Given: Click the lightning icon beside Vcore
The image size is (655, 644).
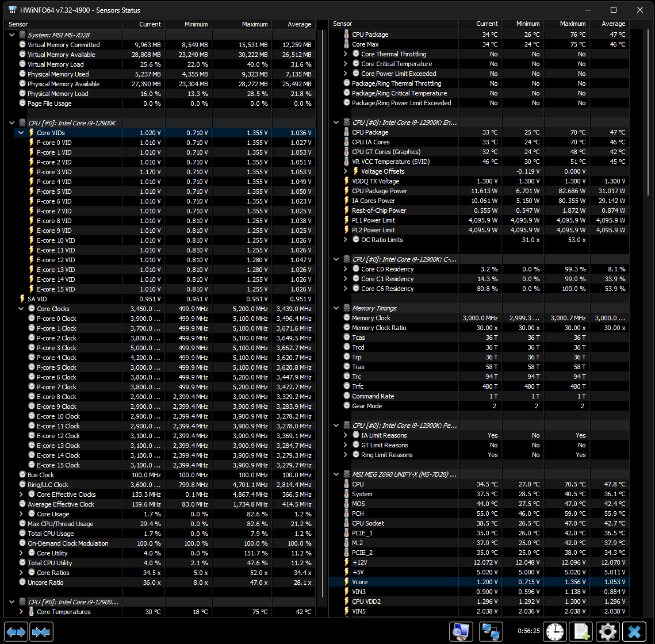Looking at the screenshot, I should pyautogui.click(x=346, y=582).
